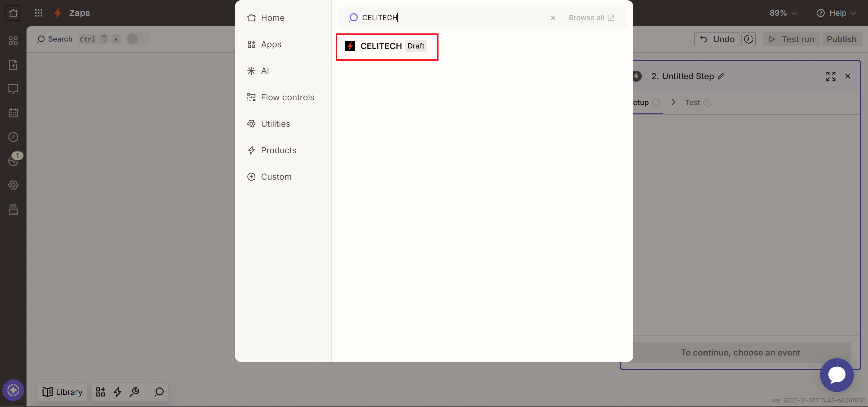
Task: Open Flow controls category
Action: pos(287,97)
